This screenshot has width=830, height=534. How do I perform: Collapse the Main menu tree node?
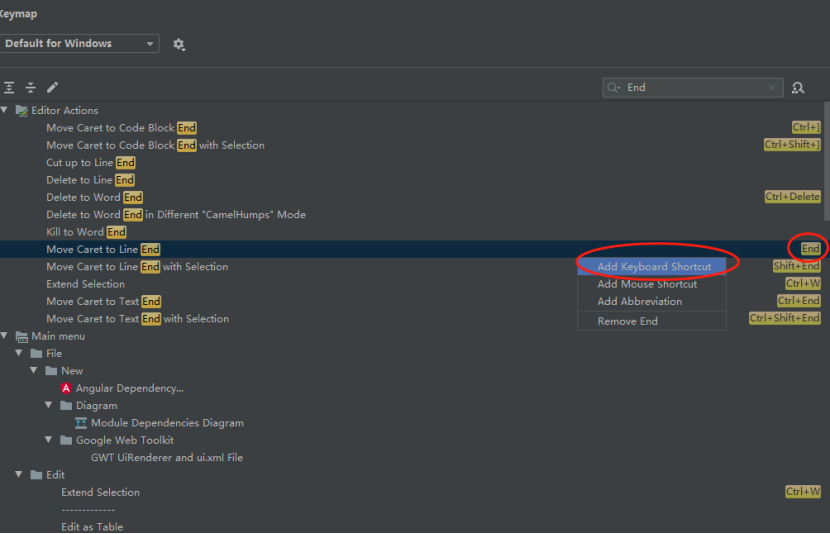(4, 336)
